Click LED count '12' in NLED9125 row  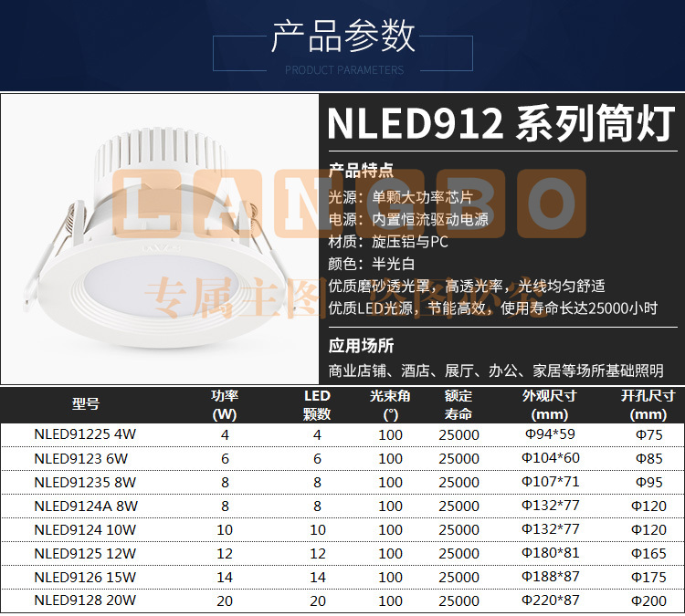(318, 554)
